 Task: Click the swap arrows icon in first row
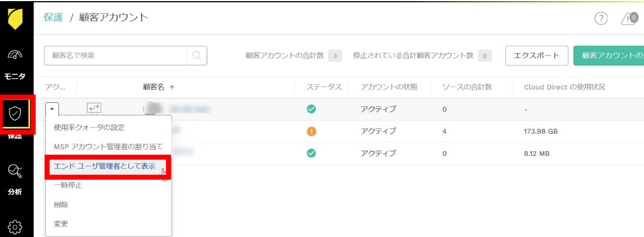coord(94,108)
